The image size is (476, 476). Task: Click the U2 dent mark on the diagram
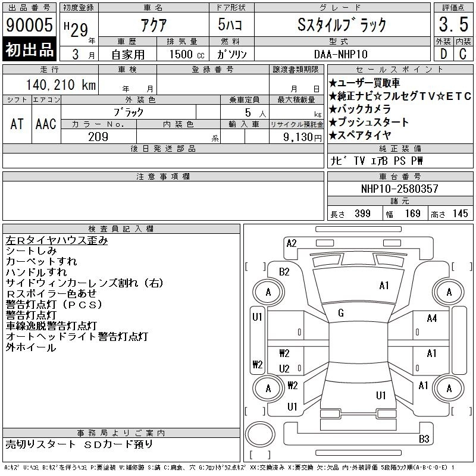[x=284, y=369]
